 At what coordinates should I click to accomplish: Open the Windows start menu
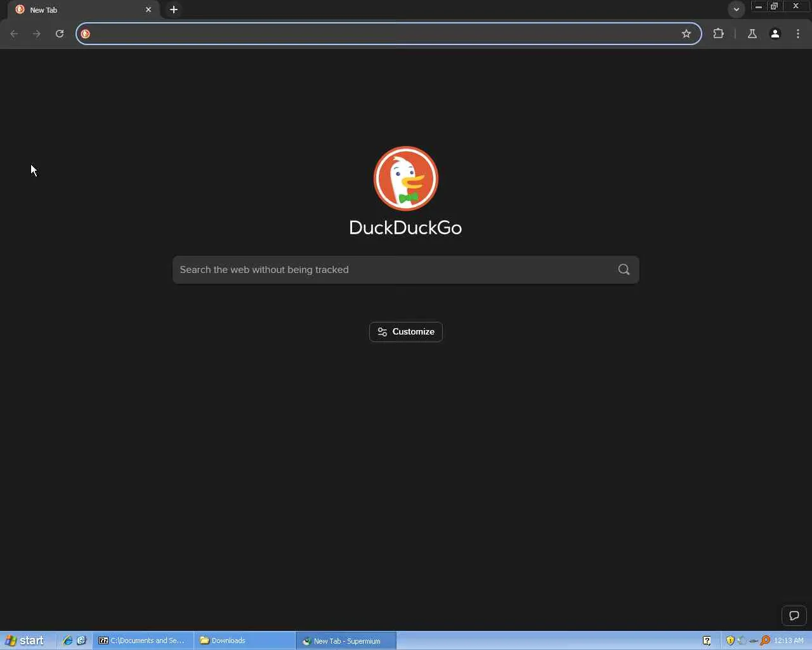[x=25, y=640]
